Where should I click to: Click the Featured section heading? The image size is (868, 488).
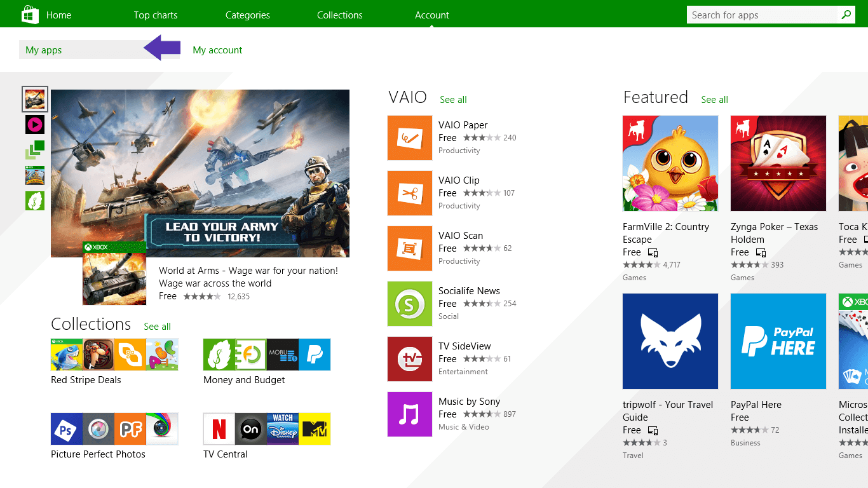coord(656,97)
